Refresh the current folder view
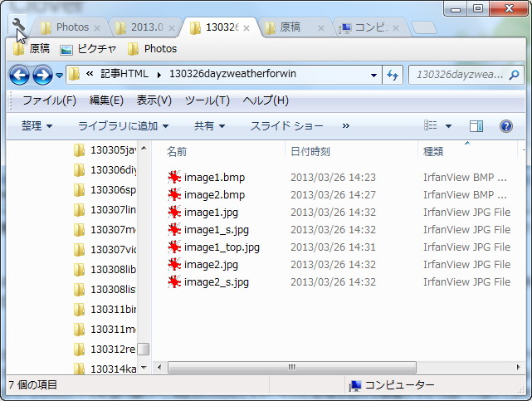The height and width of the screenshot is (401, 532). point(393,75)
